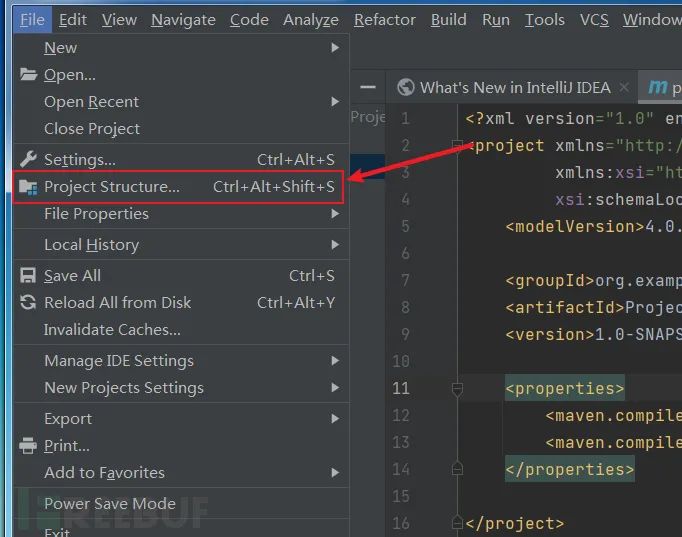
Task: Open the File menu
Action: (32, 20)
